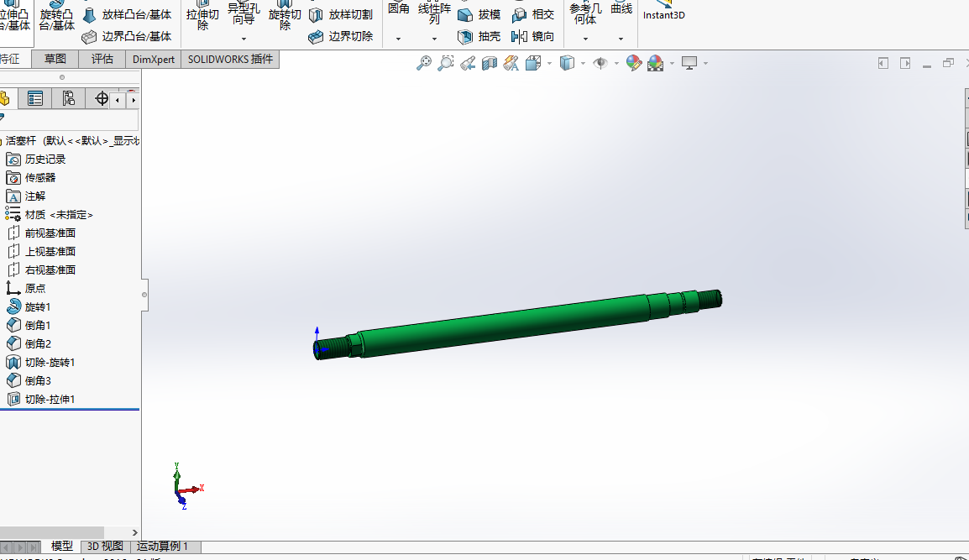Click the Section View icon
This screenshot has width=969, height=560.
(490, 63)
